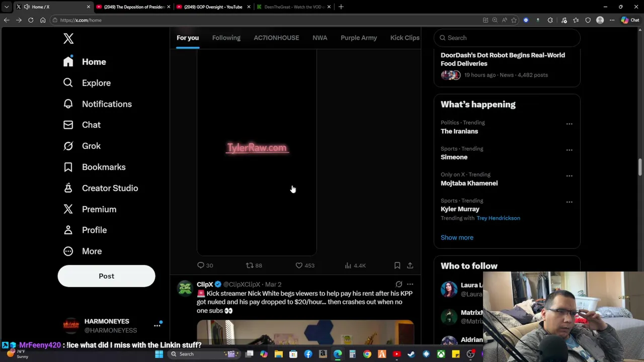Open Bookmarks in sidebar
This screenshot has height=362, width=644.
coord(94,167)
